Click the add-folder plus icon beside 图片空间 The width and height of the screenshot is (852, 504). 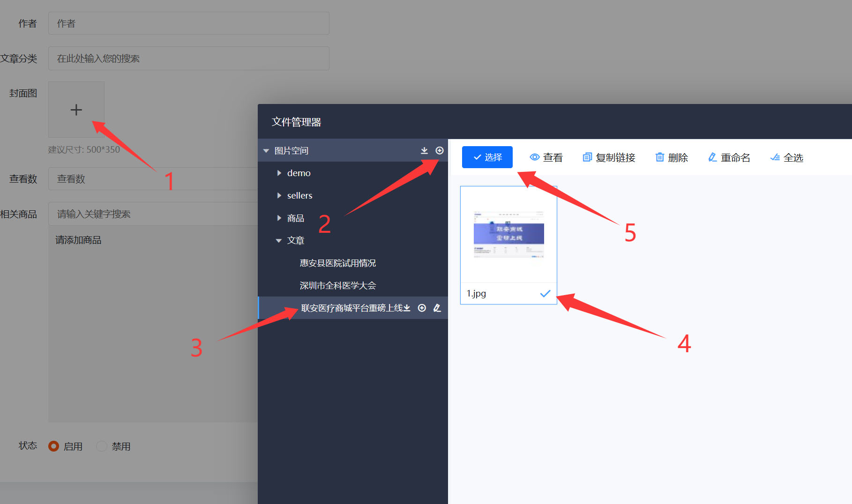[x=440, y=150]
